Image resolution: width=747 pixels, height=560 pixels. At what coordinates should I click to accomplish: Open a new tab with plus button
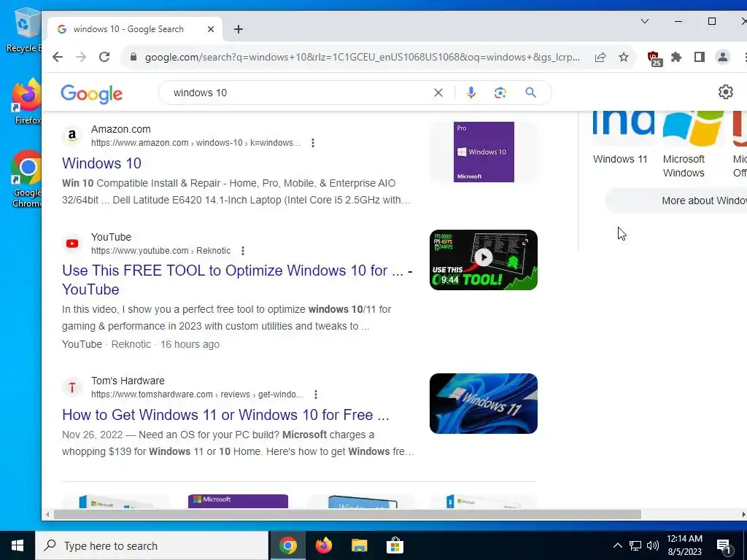coord(239,29)
